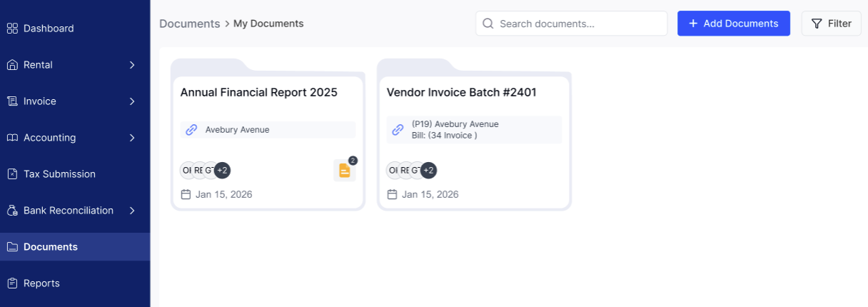The height and width of the screenshot is (307, 868).
Task: Open the Filter button
Action: tap(831, 24)
